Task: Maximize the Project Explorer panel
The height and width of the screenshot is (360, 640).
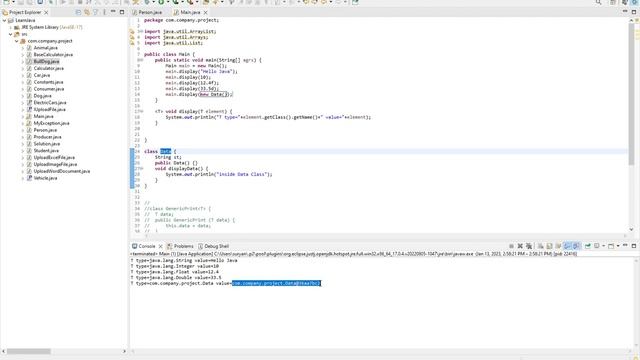Action: tap(122, 12)
